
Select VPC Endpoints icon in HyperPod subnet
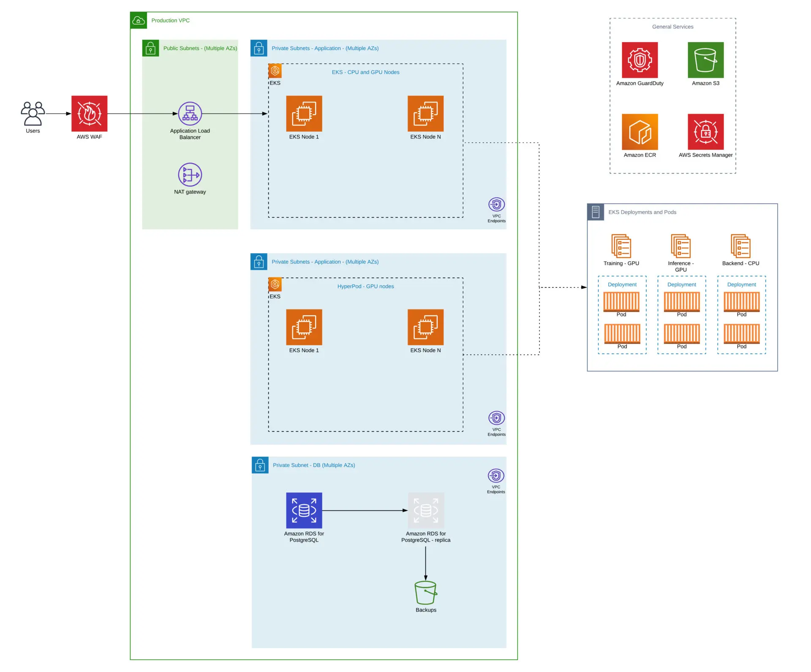tap(496, 418)
